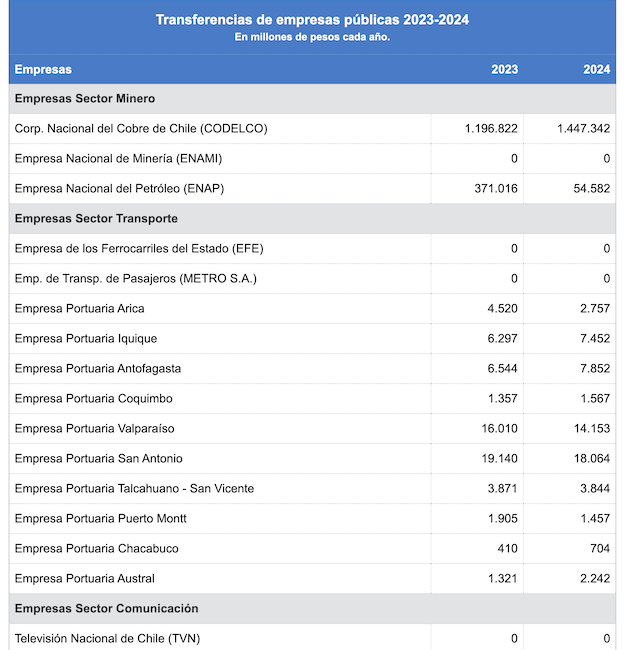Screen dimensions: 626x650
Task: Click Antofagasta 2023 value 6.544
Action: [502, 369]
